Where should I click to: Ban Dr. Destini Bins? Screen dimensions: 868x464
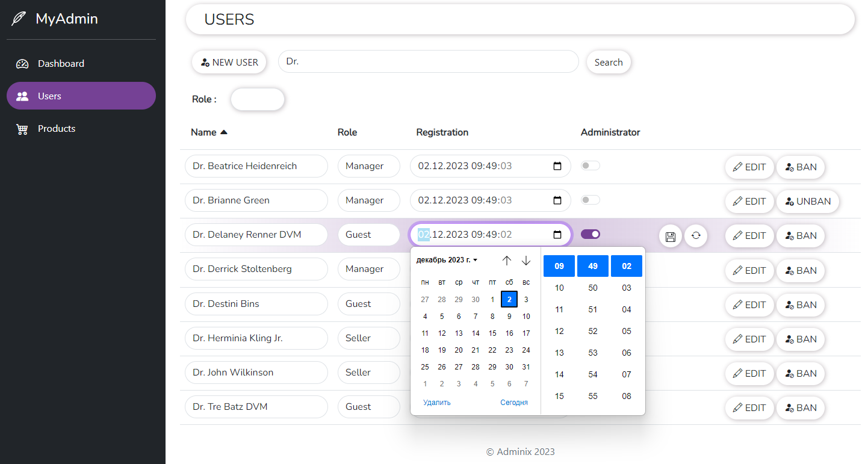(801, 305)
